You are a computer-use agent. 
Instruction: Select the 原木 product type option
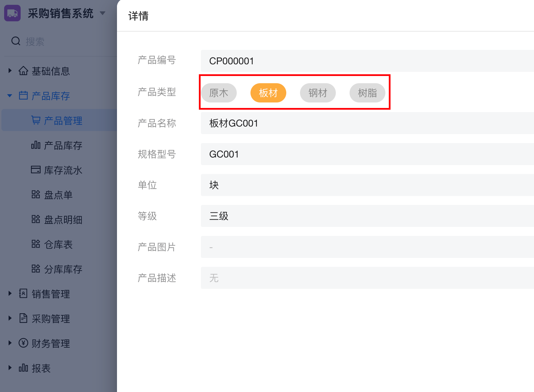pos(219,93)
